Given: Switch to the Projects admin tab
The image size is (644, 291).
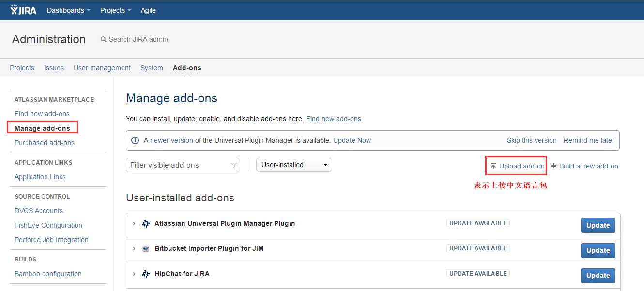Looking at the screenshot, I should coord(22,68).
